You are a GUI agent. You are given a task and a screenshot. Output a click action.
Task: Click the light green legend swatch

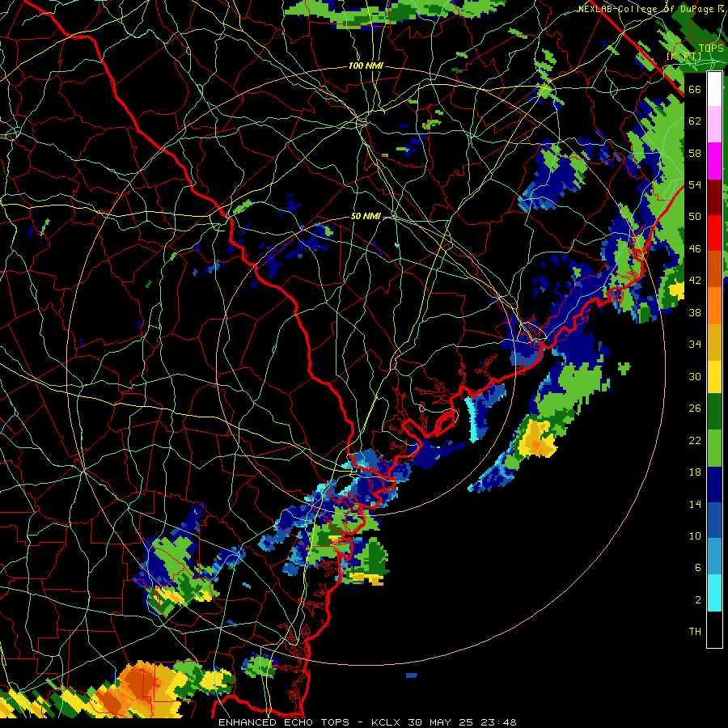[x=714, y=448]
